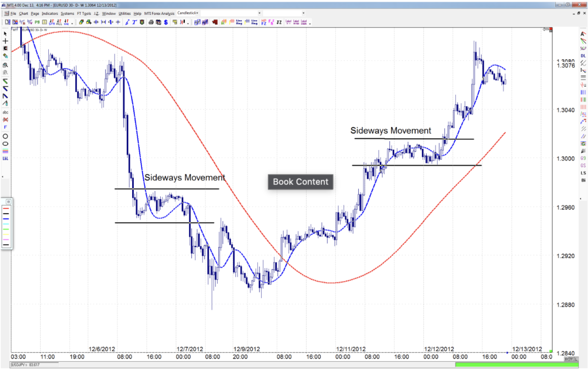Open the Candlestick+ chart type dropdown
Viewport: 588px width, 371px height.
pos(189,13)
